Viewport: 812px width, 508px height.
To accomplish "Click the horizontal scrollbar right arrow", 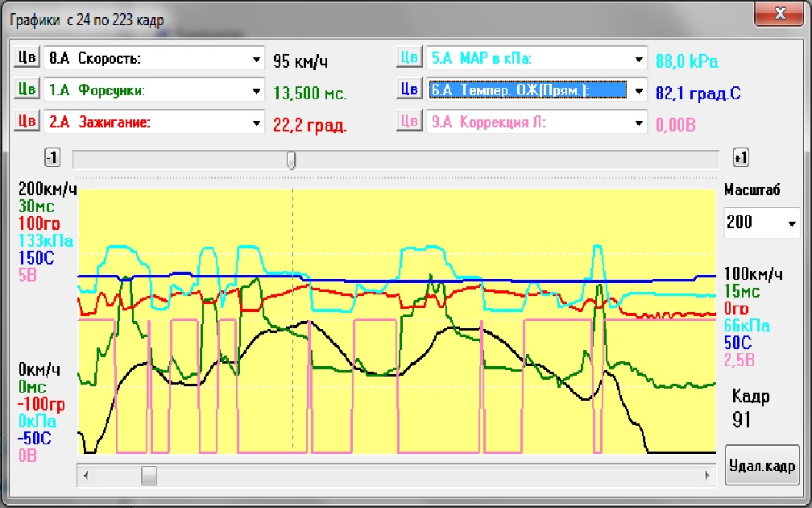I will tap(708, 476).
